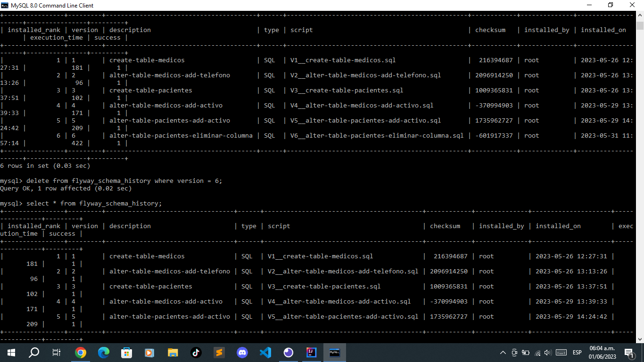This screenshot has height=362, width=644.
Task: Select the MySQL client taskbar button
Action: [335, 352]
